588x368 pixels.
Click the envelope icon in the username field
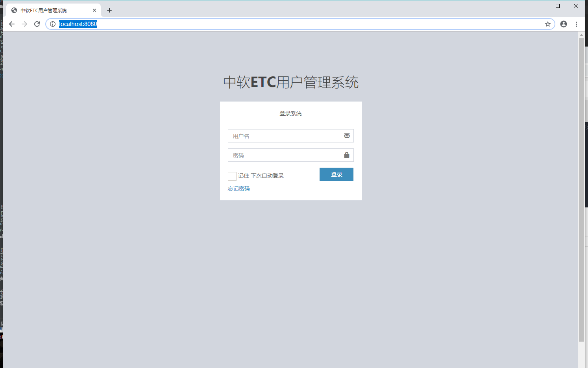tap(347, 135)
